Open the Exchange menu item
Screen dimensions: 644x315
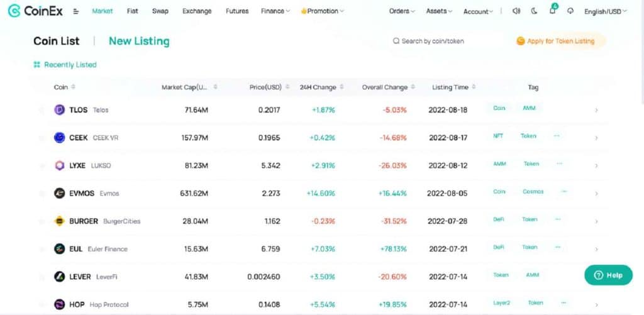tap(197, 11)
